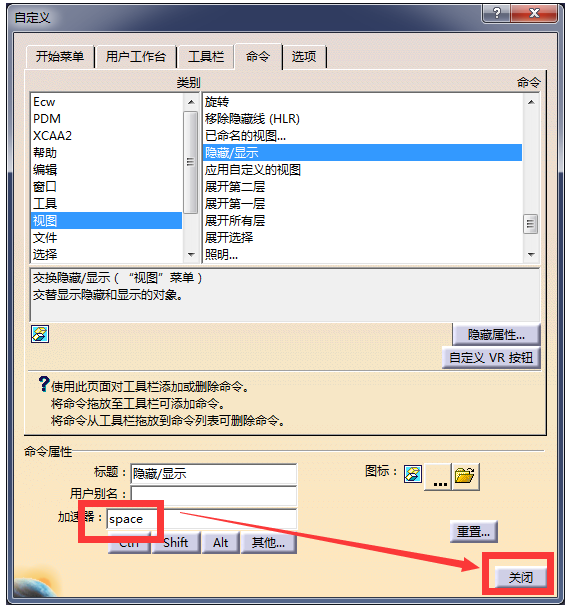Open the folder icon to browse icon files

[x=465, y=477]
